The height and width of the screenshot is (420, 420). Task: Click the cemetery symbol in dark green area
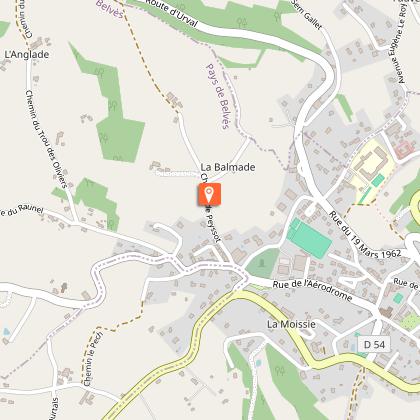coord(262,263)
